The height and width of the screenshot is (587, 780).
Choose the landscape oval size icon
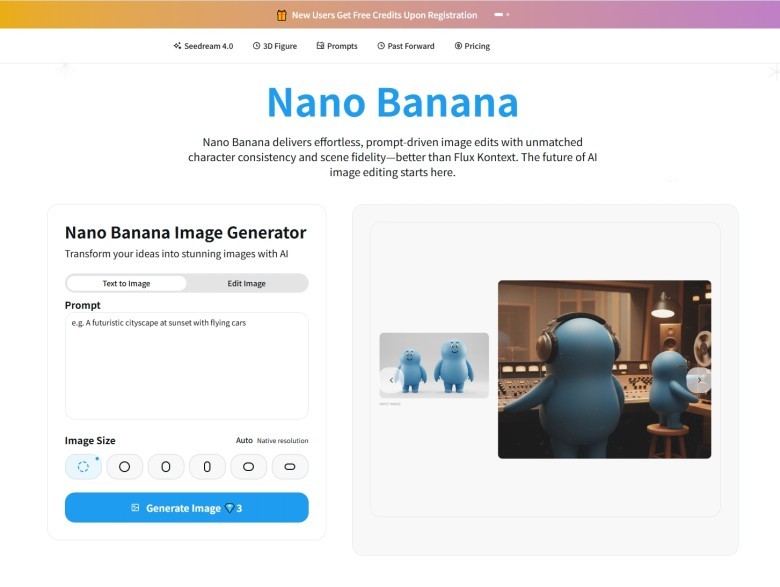(248, 467)
